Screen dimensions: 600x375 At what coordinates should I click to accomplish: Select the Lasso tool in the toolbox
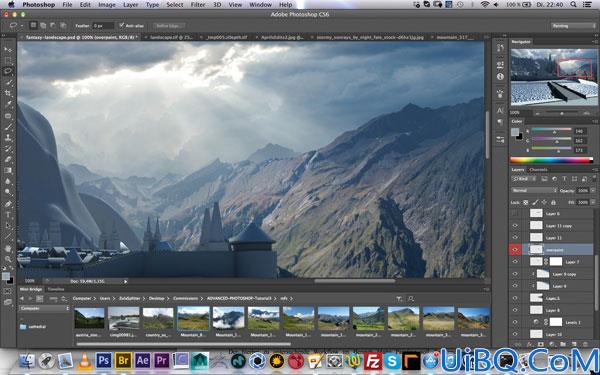click(x=8, y=71)
